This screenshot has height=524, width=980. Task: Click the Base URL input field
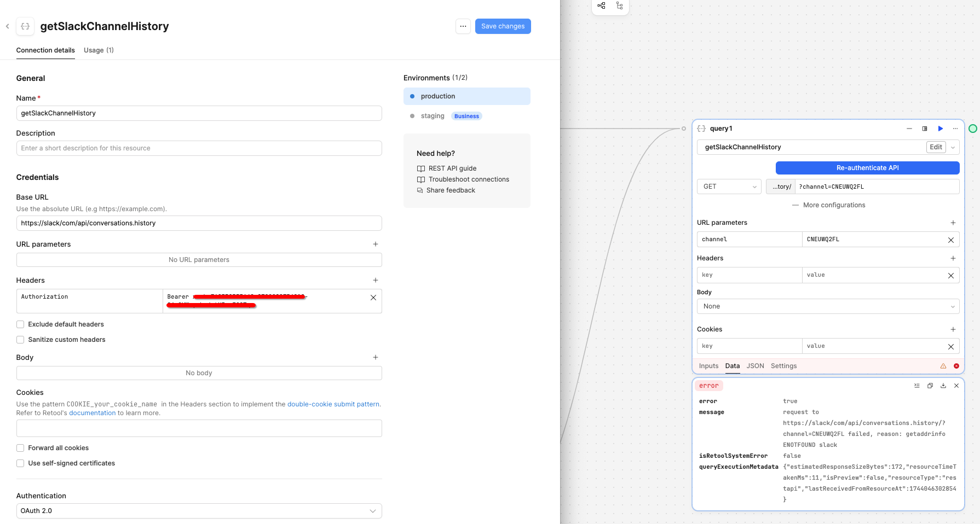click(199, 223)
